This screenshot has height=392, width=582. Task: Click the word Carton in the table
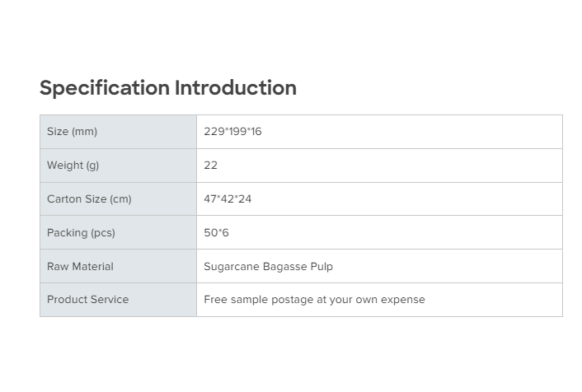(64, 199)
